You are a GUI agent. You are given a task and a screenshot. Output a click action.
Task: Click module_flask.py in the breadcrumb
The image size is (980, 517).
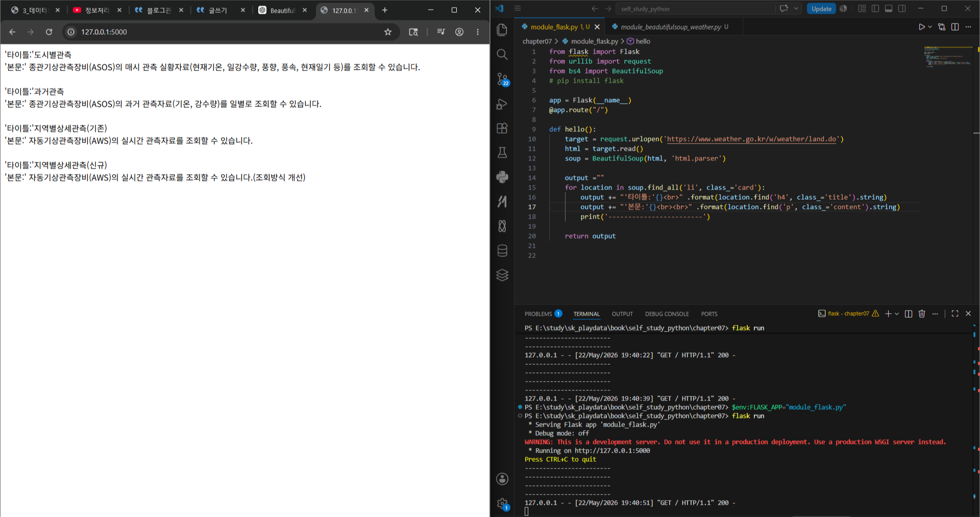pyautogui.click(x=594, y=41)
